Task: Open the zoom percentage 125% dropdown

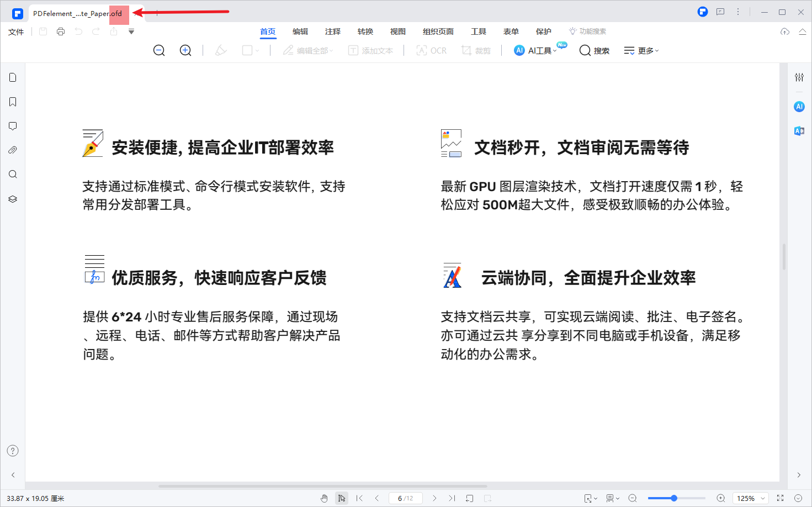Action: pyautogui.click(x=750, y=498)
